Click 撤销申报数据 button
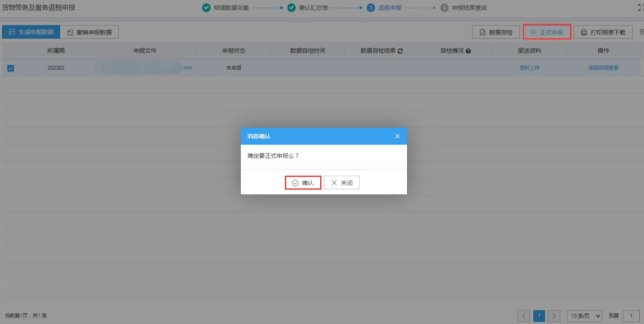Image resolution: width=644 pixels, height=324 pixels. pyautogui.click(x=89, y=32)
